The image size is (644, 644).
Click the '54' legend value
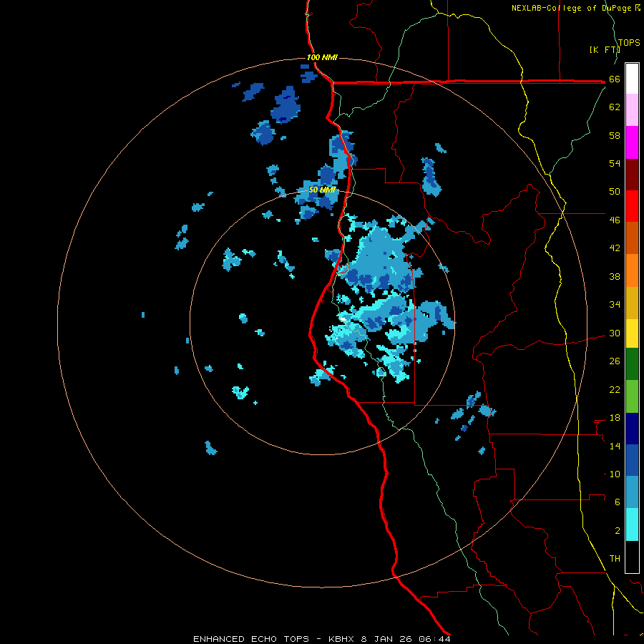tap(615, 163)
